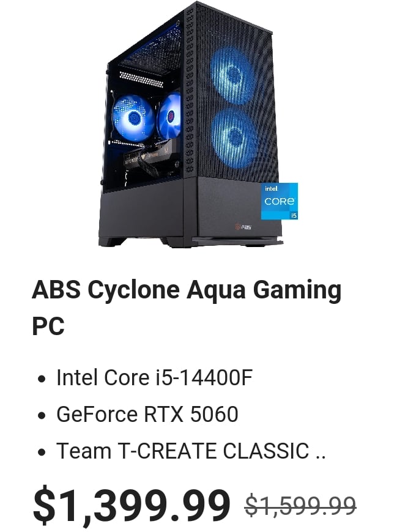Click the Intel Core i5 badge
The height and width of the screenshot is (532, 397).
coord(280,201)
